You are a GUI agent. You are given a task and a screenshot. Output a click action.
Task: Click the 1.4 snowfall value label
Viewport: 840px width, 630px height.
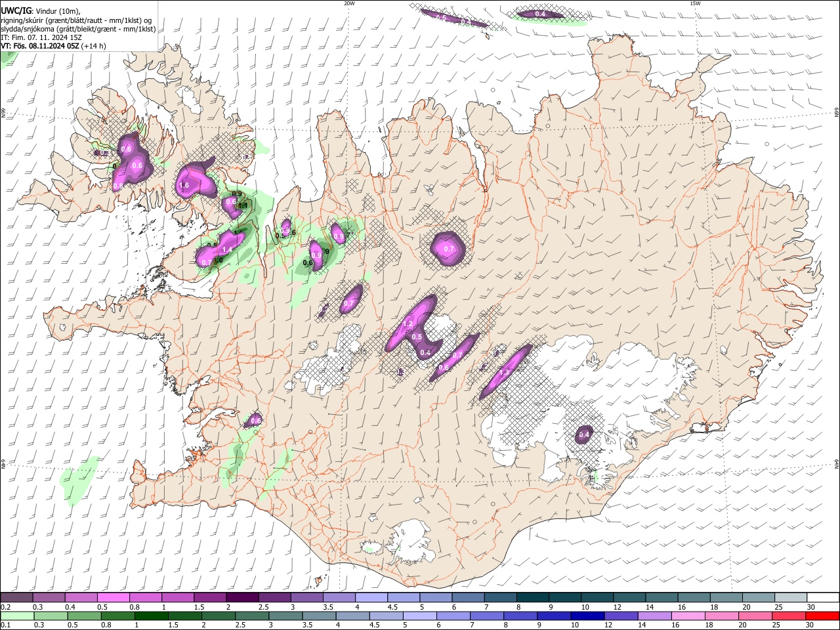(228, 250)
